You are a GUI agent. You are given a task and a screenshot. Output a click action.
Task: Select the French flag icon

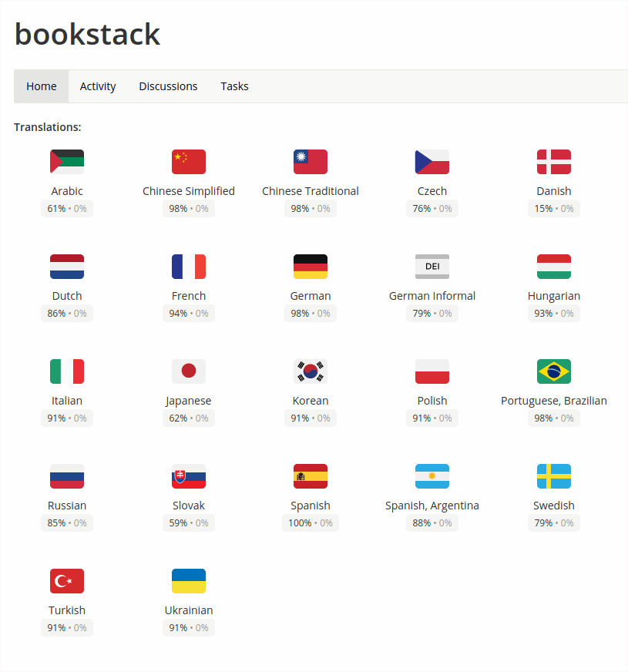point(189,267)
